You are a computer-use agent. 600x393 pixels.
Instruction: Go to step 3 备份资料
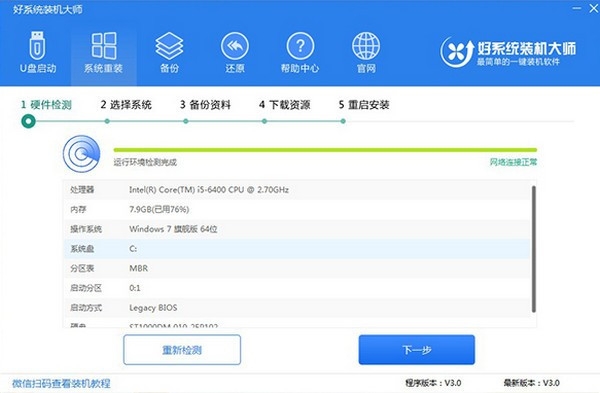click(x=205, y=105)
